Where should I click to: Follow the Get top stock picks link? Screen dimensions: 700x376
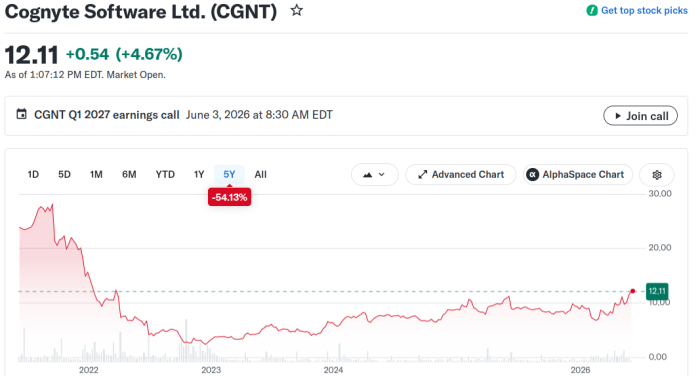(644, 10)
